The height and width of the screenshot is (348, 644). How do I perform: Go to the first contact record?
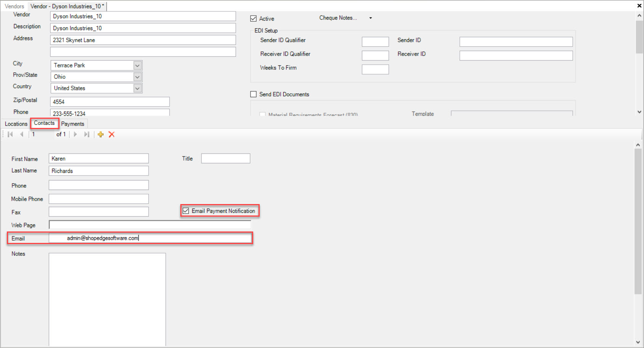(x=10, y=134)
